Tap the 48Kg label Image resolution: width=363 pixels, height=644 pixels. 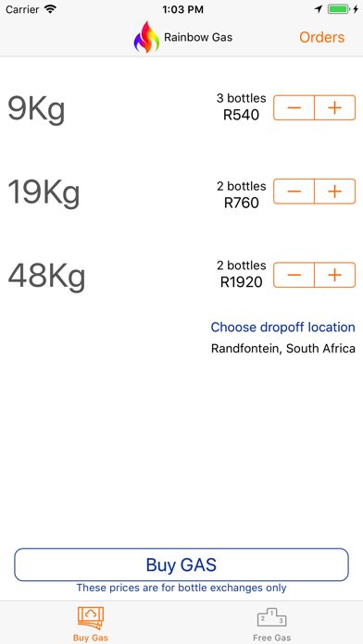pos(46,277)
